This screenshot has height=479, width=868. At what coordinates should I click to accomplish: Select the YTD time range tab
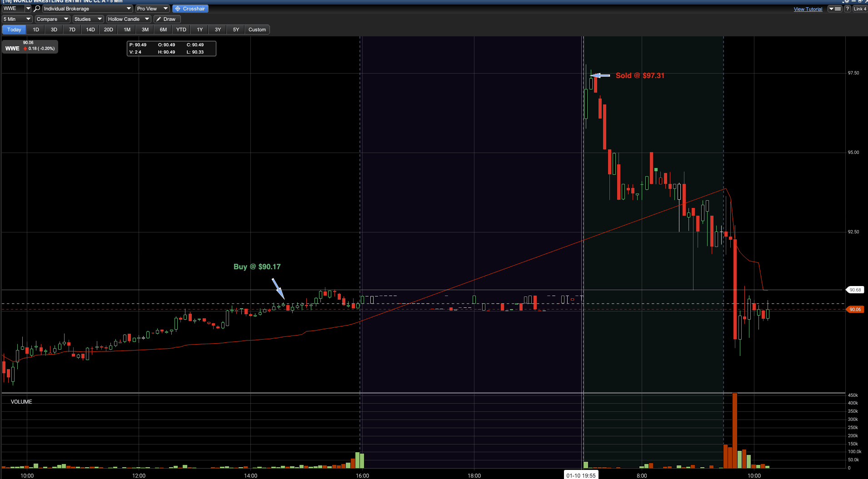coord(181,30)
